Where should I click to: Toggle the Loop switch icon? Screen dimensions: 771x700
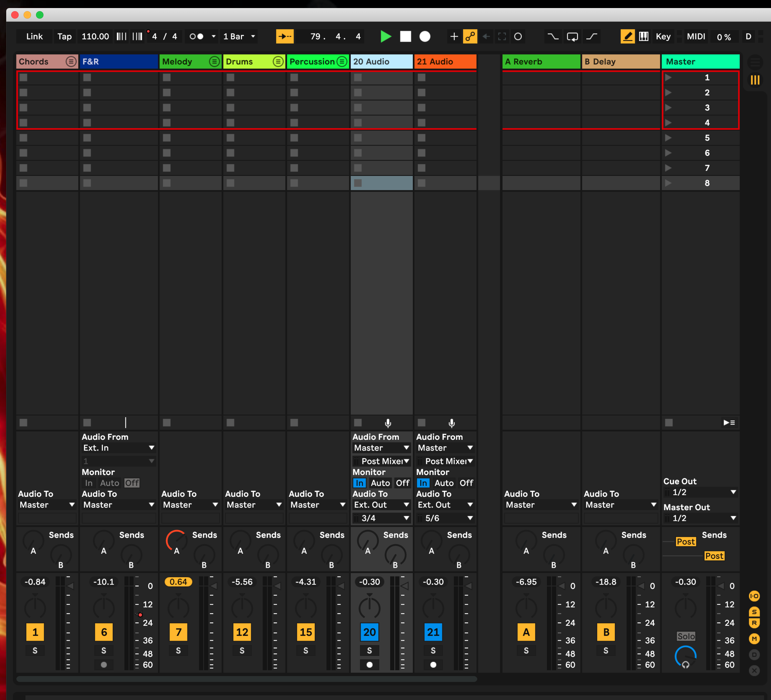coord(572,37)
